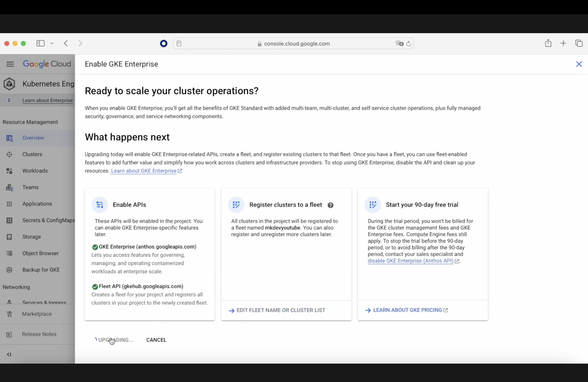Click the Secrets & ConfigMaps icon
The width and height of the screenshot is (588, 382).
click(10, 221)
